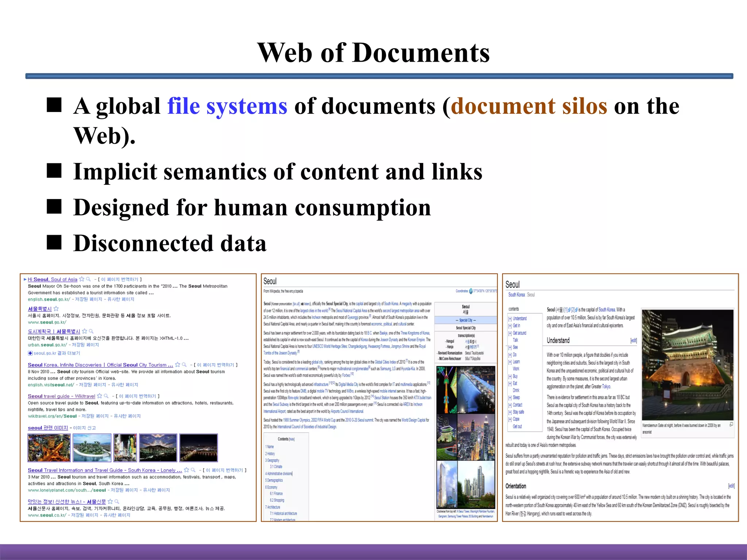
Task: Click the Seoul Subway link in Wikipedia article
Action: click(281, 404)
